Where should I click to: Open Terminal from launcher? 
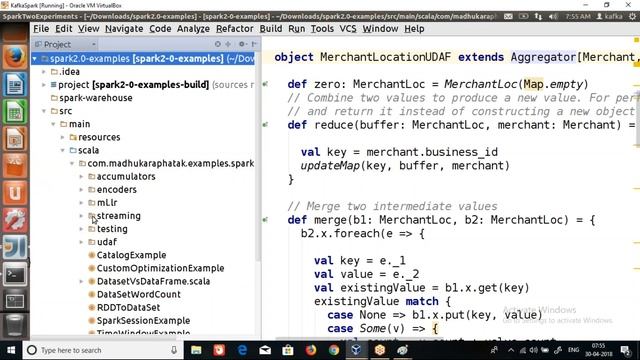(x=15, y=274)
